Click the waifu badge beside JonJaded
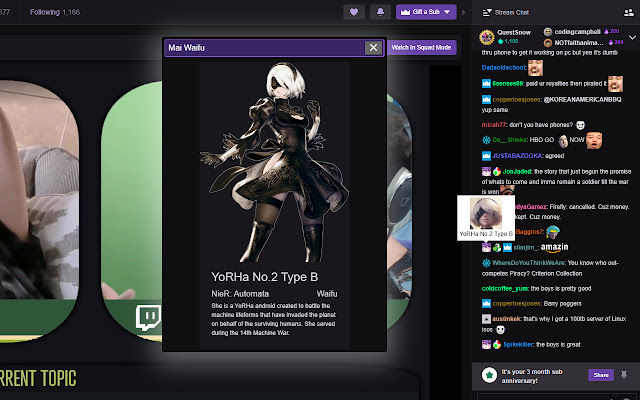Viewport: 640px width, 400px height. coord(486,171)
